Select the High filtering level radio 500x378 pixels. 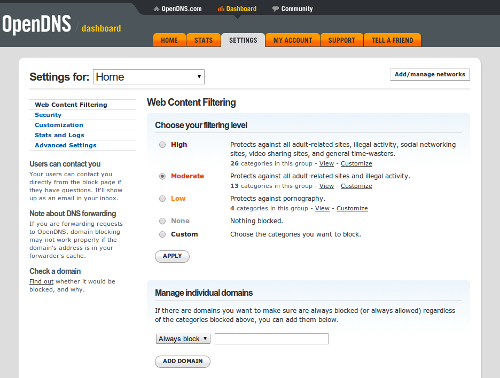click(x=162, y=145)
